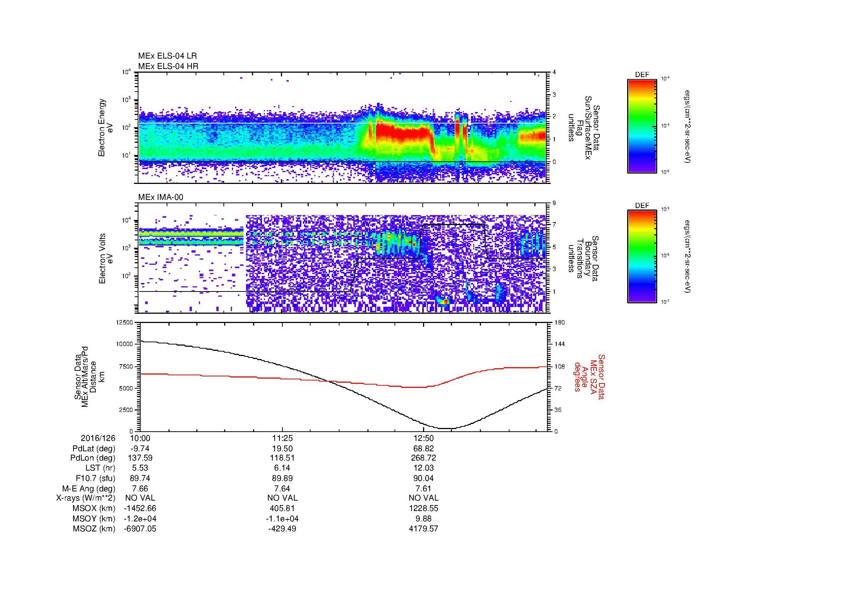This screenshot has height=613, width=868.
Task: Click the F10.7 value '90.04'
Action: [423, 478]
